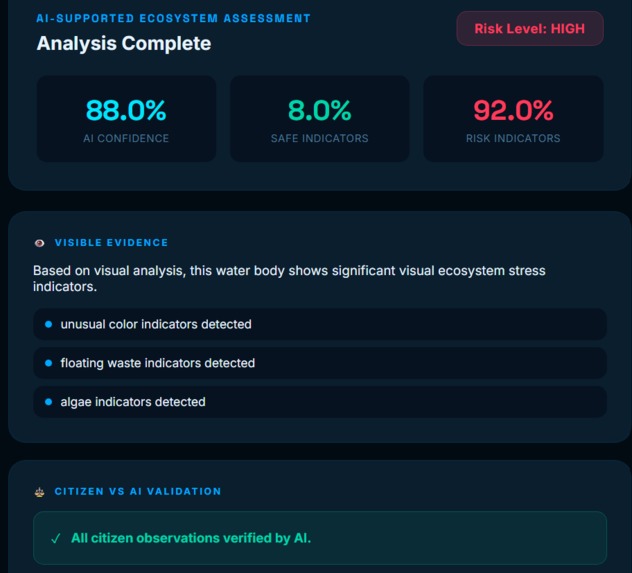Click the 'SAFE INDICATORS' label
Viewport: 632px width, 573px height.
320,138
